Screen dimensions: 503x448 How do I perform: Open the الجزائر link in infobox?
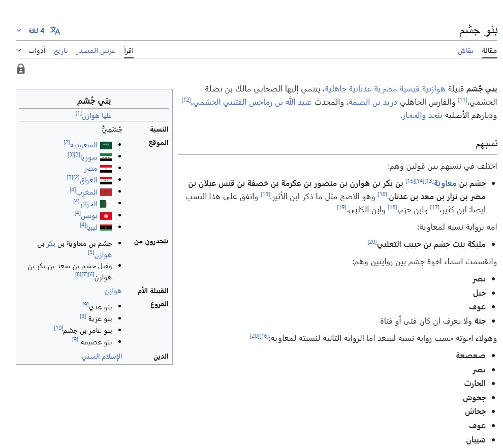pos(88,204)
